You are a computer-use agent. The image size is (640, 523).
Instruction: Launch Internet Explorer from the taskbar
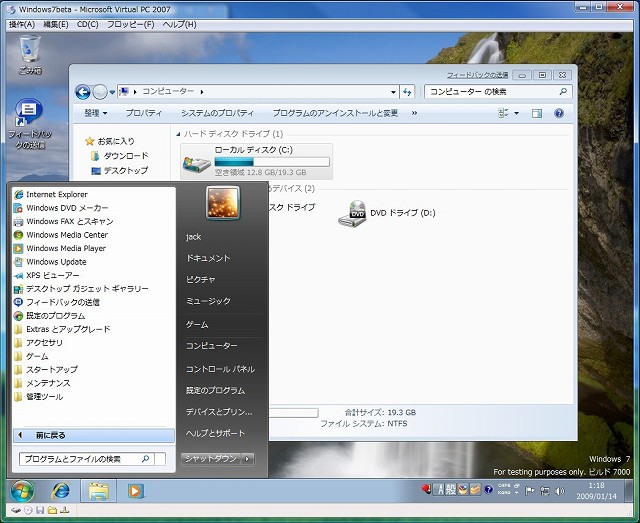60,491
